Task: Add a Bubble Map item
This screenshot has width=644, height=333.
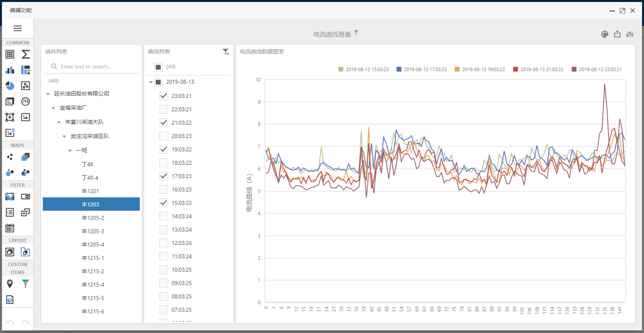Action: 10,173
